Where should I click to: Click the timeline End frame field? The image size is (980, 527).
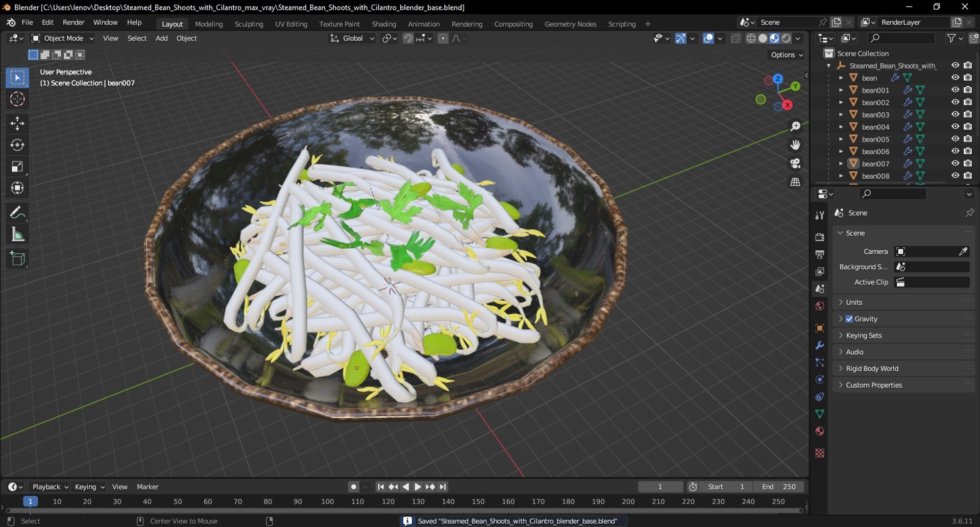click(x=779, y=487)
